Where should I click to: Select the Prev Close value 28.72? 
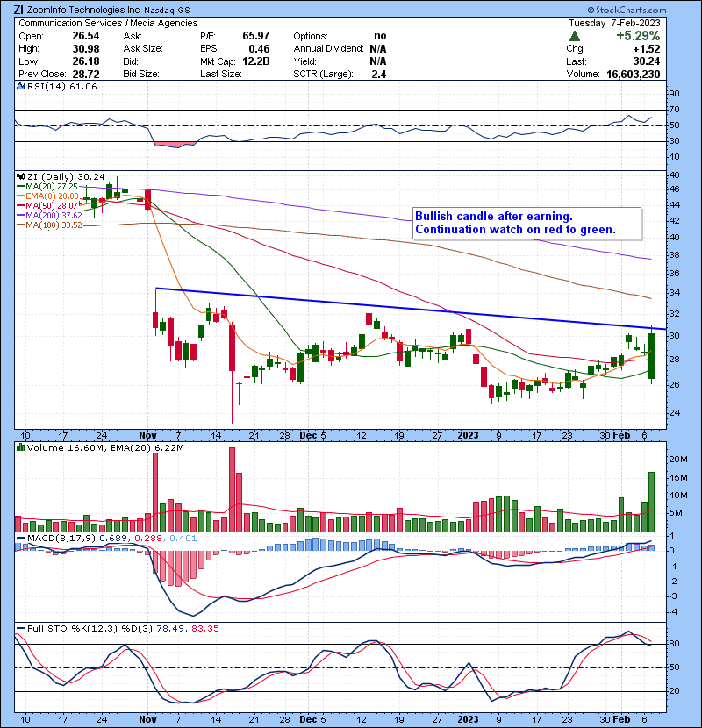tap(86, 74)
